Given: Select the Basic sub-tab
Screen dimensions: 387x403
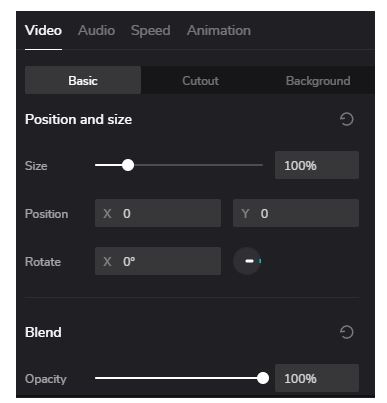Looking at the screenshot, I should pyautogui.click(x=83, y=80).
